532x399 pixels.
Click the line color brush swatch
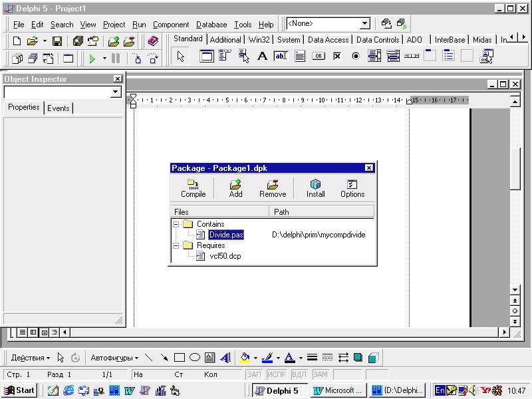267,358
